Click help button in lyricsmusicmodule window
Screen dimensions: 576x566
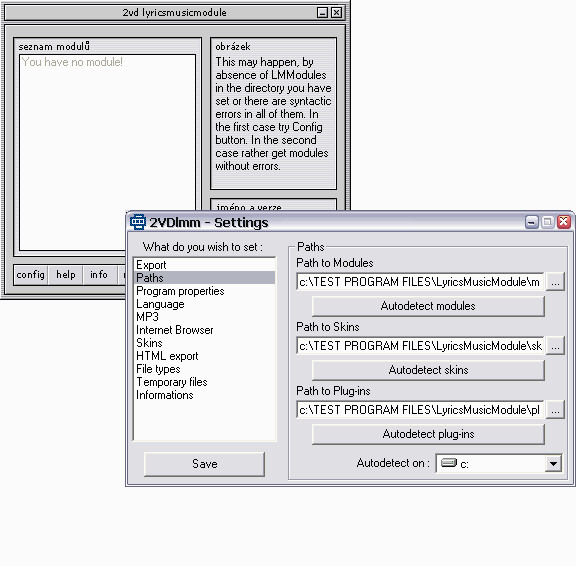[x=66, y=274]
